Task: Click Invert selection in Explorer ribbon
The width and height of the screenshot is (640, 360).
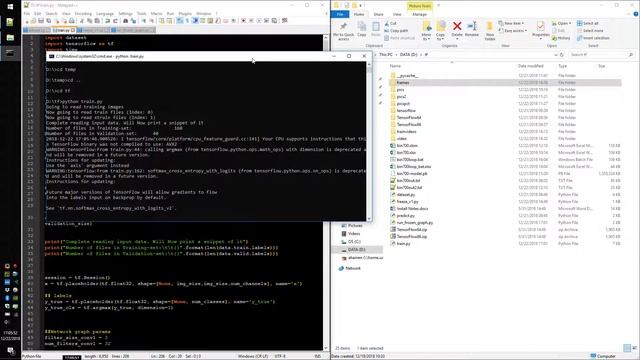Action: click(x=593, y=38)
